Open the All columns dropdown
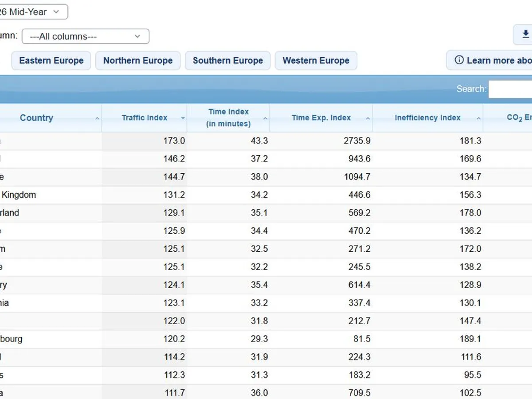The width and height of the screenshot is (532, 399). 86,36
